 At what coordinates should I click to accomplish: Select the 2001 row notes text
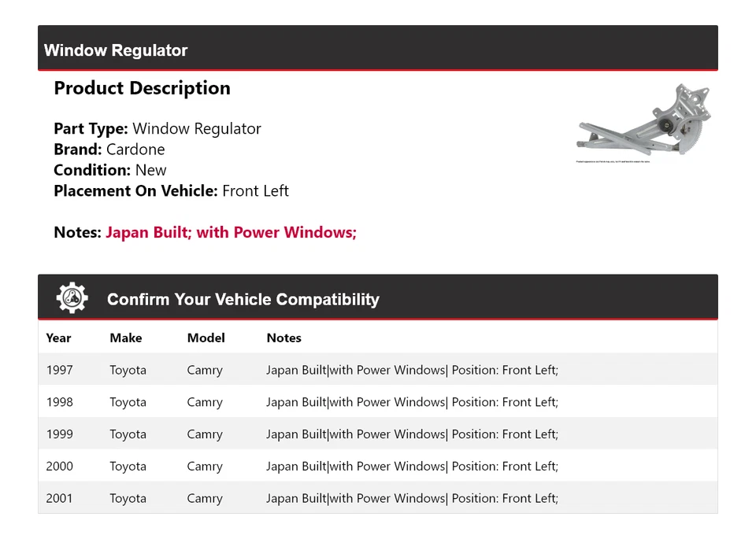[x=412, y=499]
